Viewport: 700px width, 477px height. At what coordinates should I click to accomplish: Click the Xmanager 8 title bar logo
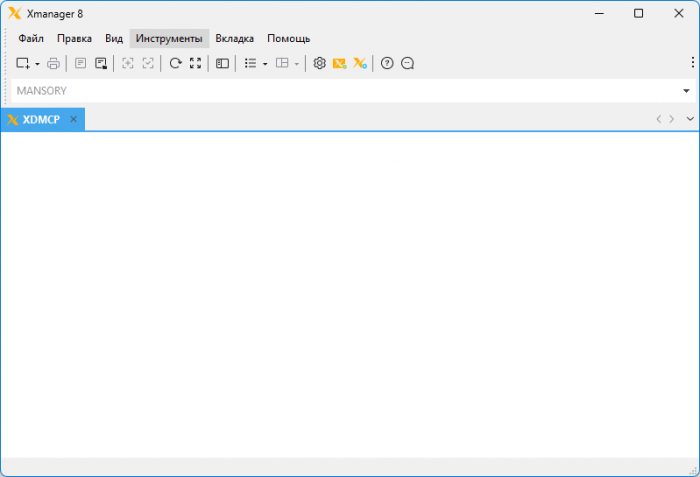coord(15,13)
